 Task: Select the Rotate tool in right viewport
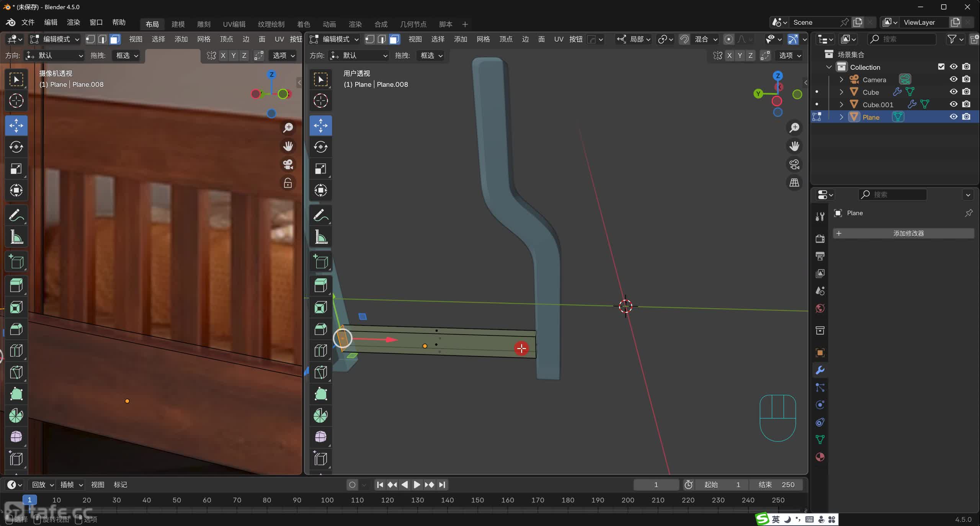(320, 147)
